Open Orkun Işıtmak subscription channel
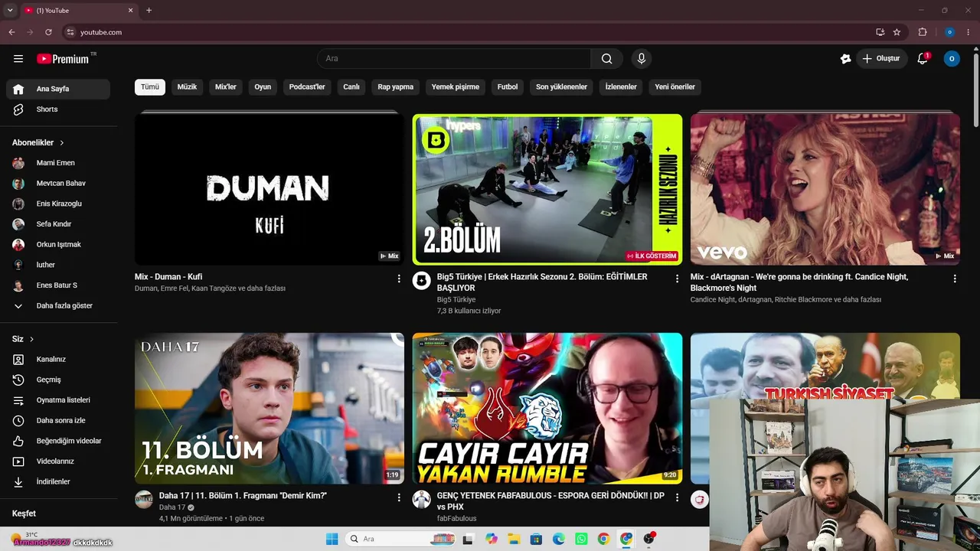Viewport: 980px width, 551px height. pos(58,244)
